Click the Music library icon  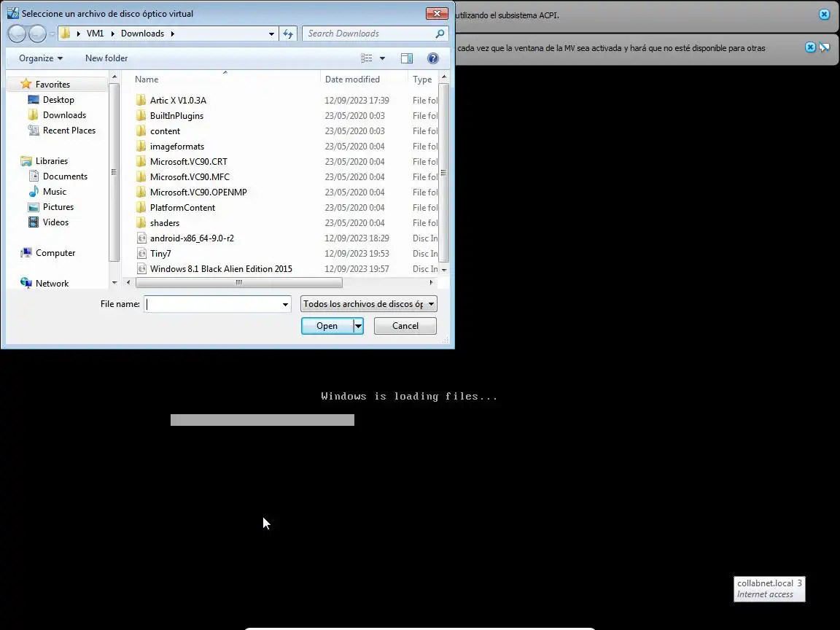(x=34, y=192)
